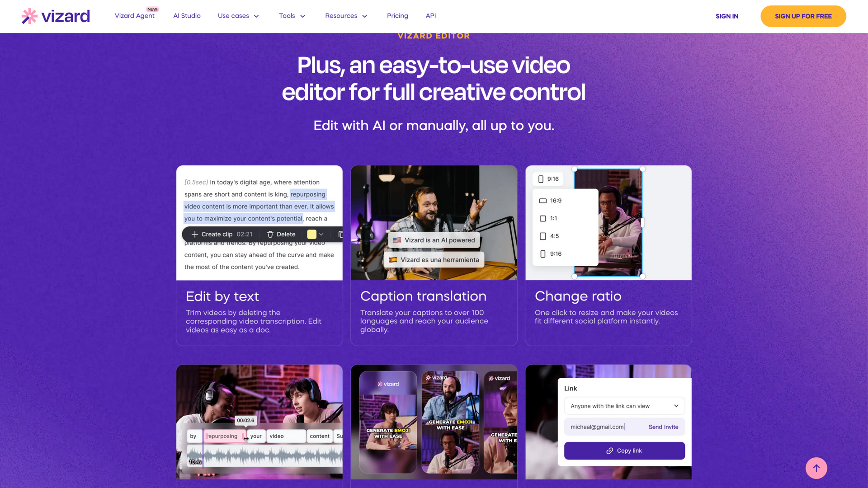868x488 pixels.
Task: Click the copy icon after the color swatch
Action: click(340, 234)
